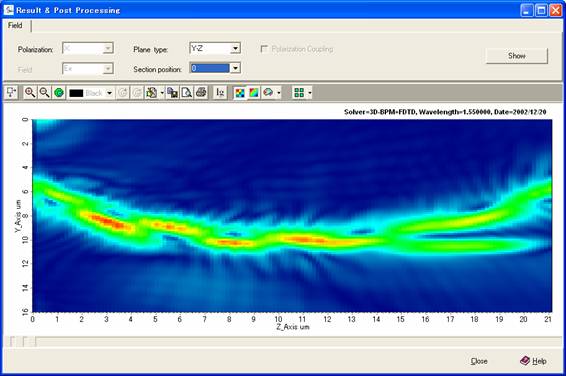Click the Close button

click(479, 361)
